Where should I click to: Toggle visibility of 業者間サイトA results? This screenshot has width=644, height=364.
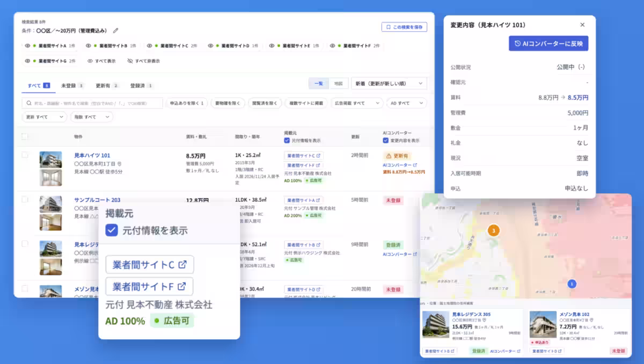click(x=28, y=46)
